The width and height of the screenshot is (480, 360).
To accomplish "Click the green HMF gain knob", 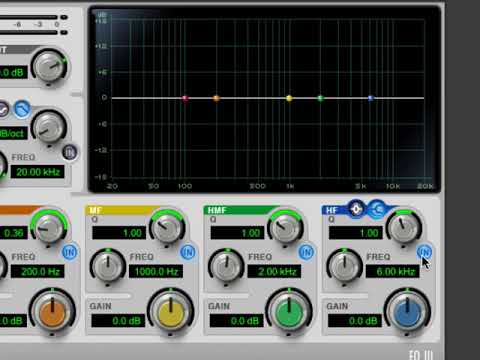I will [x=289, y=312].
